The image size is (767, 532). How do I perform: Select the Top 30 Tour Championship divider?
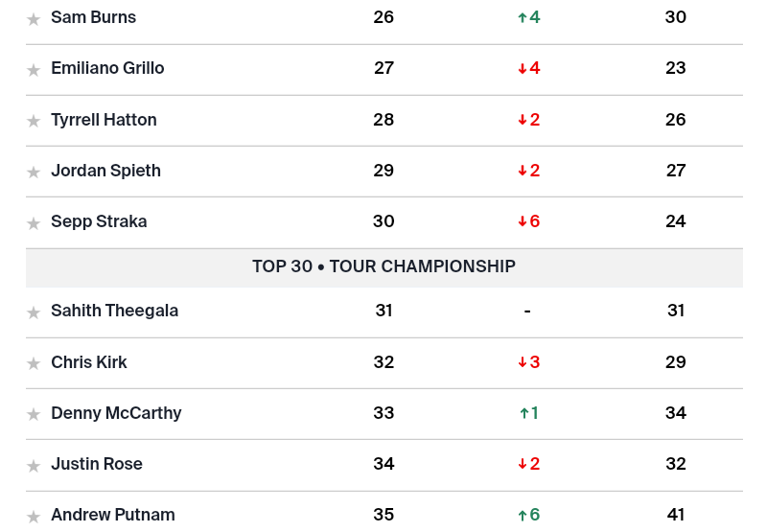point(383,266)
